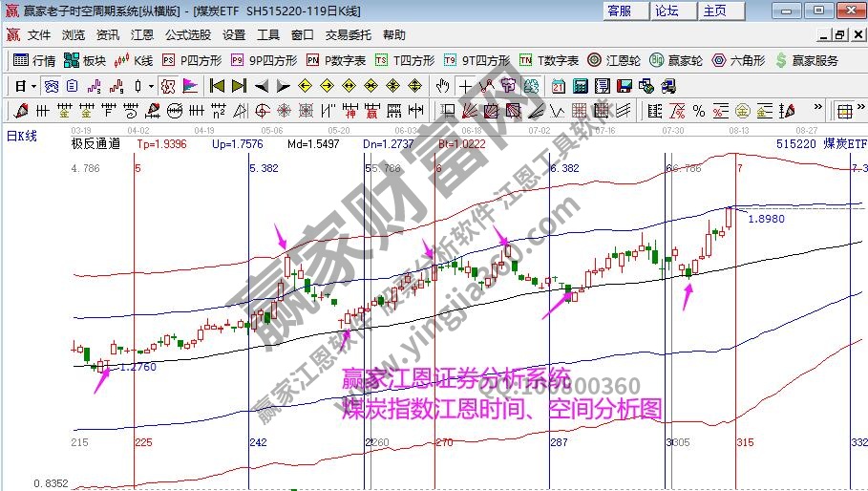Select the red 赢 ruler tool
Screen dimensions: 868x491
(371, 111)
